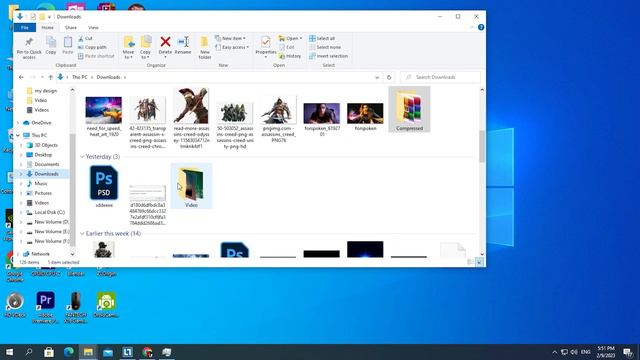Viewport: 640px width, 360px height.
Task: Click Select all in the ribbon
Action: pyautogui.click(x=322, y=38)
